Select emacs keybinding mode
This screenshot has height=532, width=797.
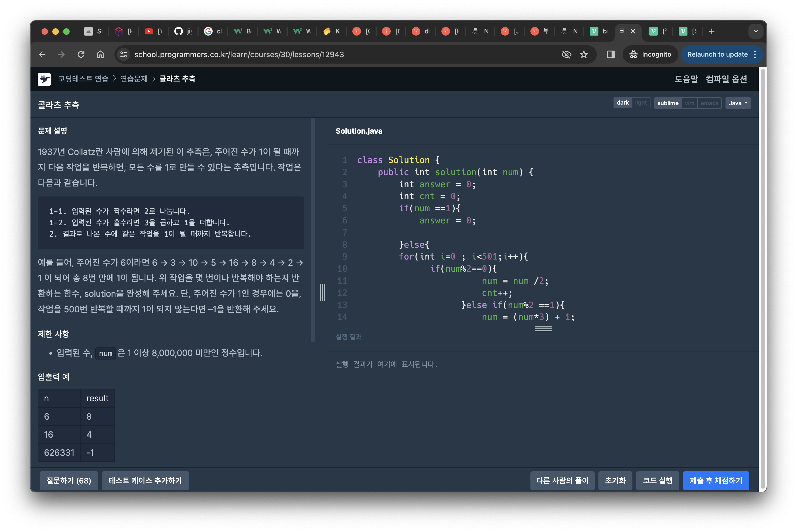709,103
